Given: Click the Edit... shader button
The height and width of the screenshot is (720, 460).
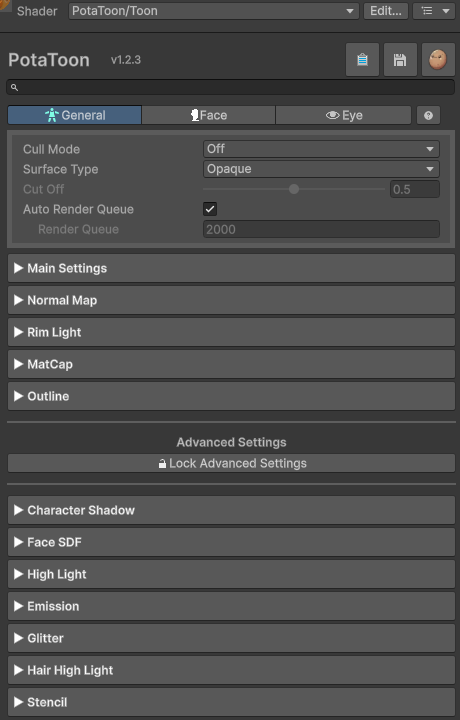Looking at the screenshot, I should [386, 11].
